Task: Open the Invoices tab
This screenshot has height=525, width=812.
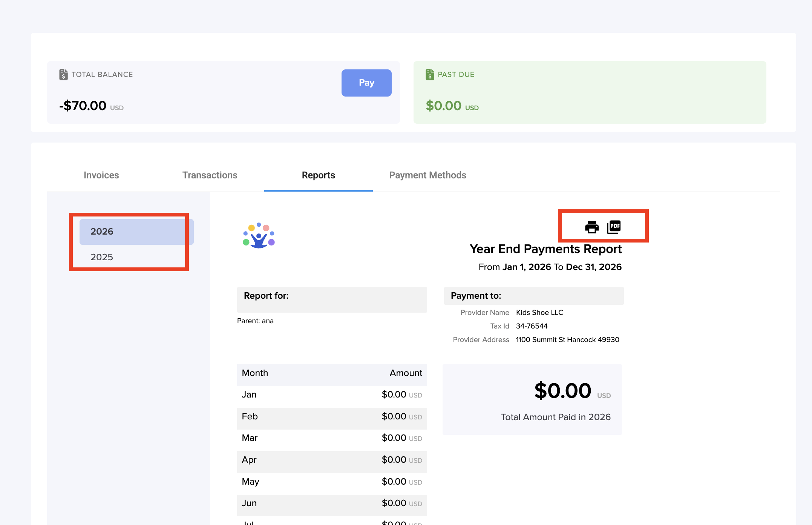Action: pos(101,175)
